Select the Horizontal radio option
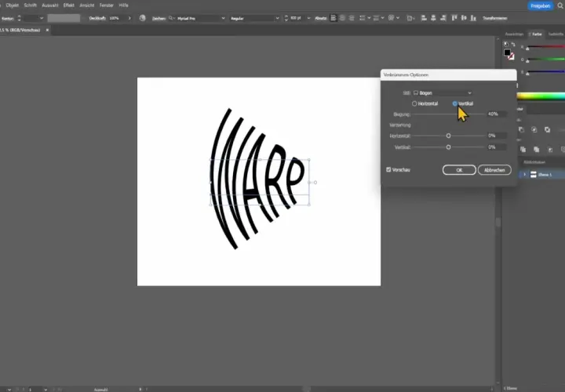The width and height of the screenshot is (565, 392). point(425,103)
